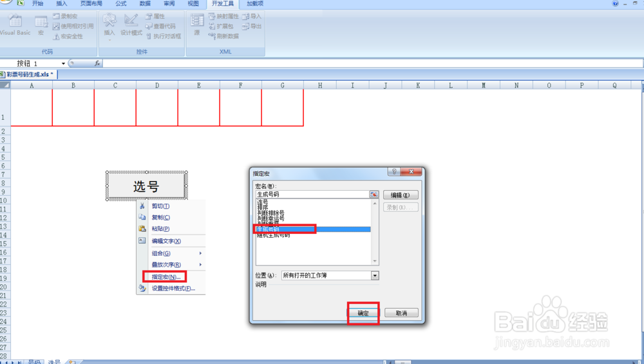Click the macro name input field

click(312, 195)
